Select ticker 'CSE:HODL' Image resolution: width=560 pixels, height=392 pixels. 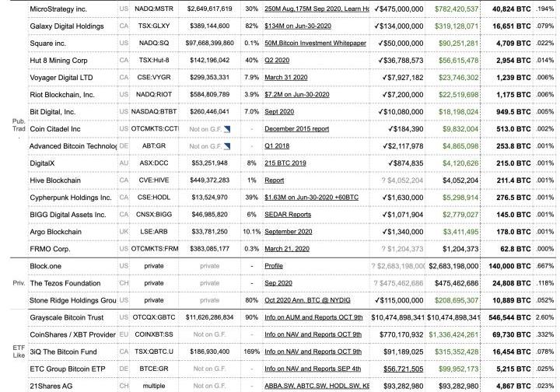click(154, 197)
